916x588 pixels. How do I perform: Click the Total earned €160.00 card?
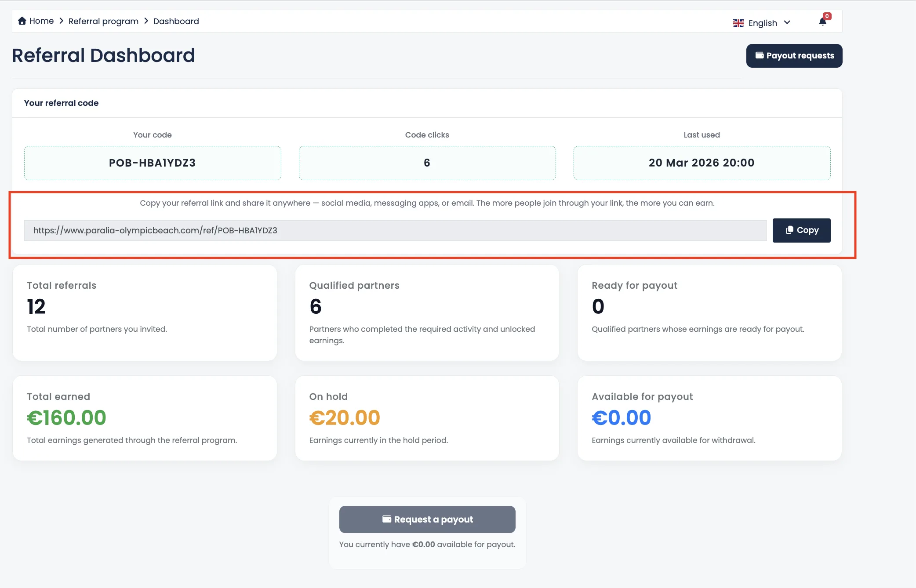click(145, 418)
